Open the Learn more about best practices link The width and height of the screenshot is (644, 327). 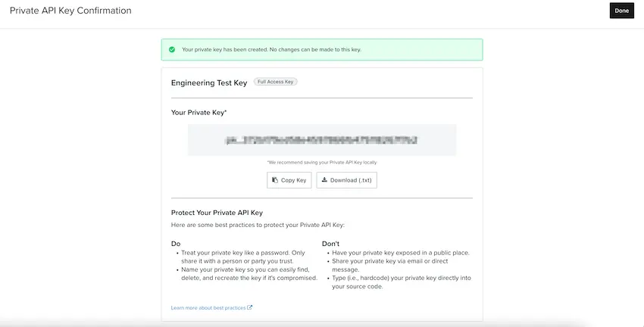tap(208, 308)
